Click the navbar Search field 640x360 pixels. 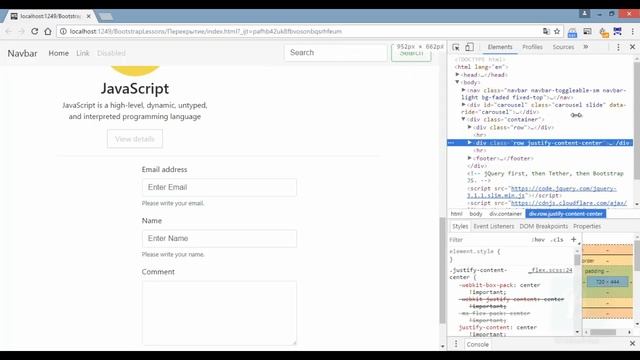336,53
